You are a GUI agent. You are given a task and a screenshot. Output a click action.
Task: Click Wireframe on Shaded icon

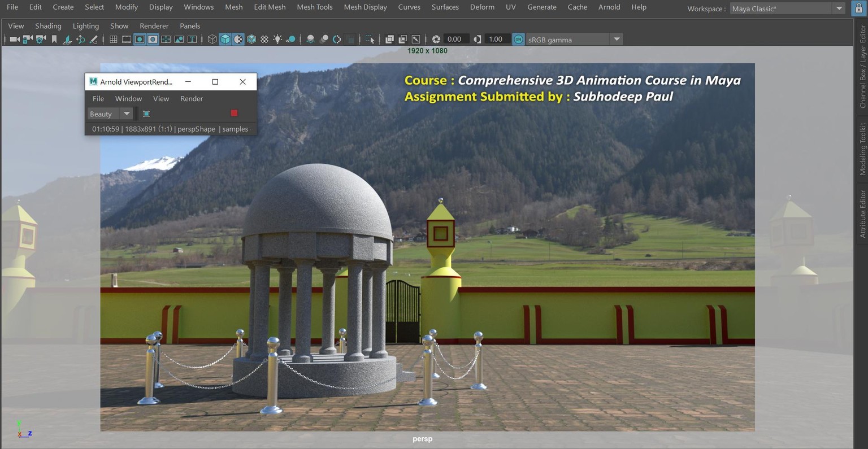coord(251,39)
